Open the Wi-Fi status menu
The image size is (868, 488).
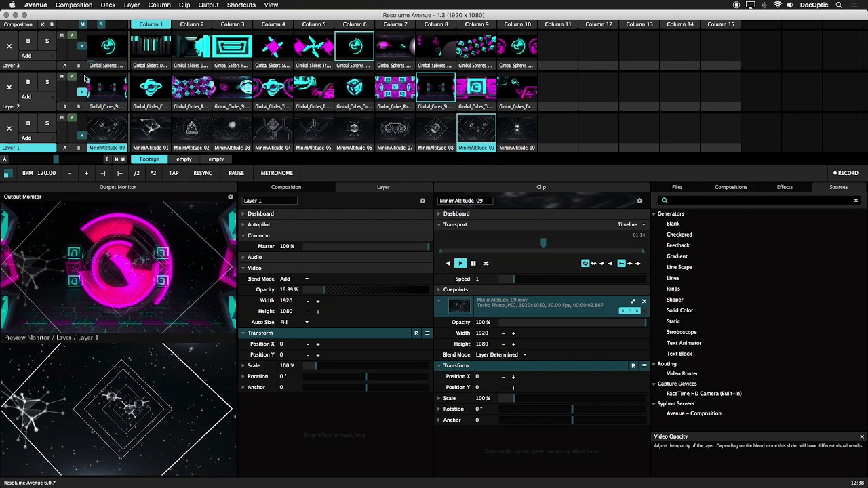click(x=777, y=5)
